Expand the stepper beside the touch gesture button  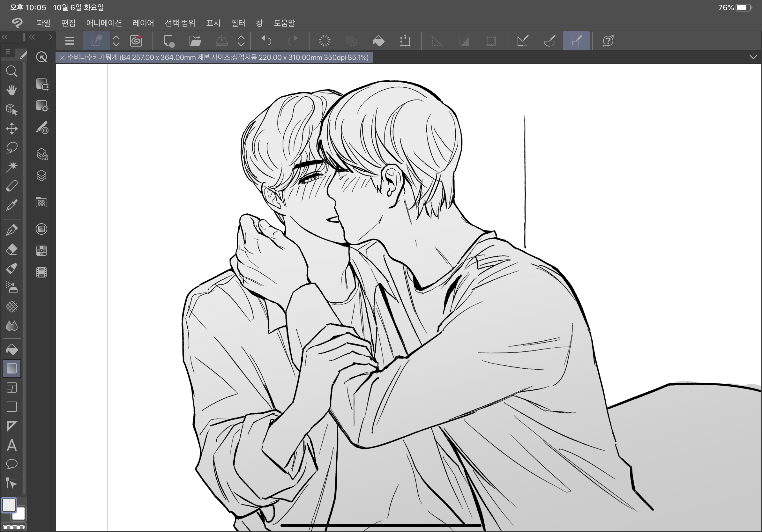point(116,41)
